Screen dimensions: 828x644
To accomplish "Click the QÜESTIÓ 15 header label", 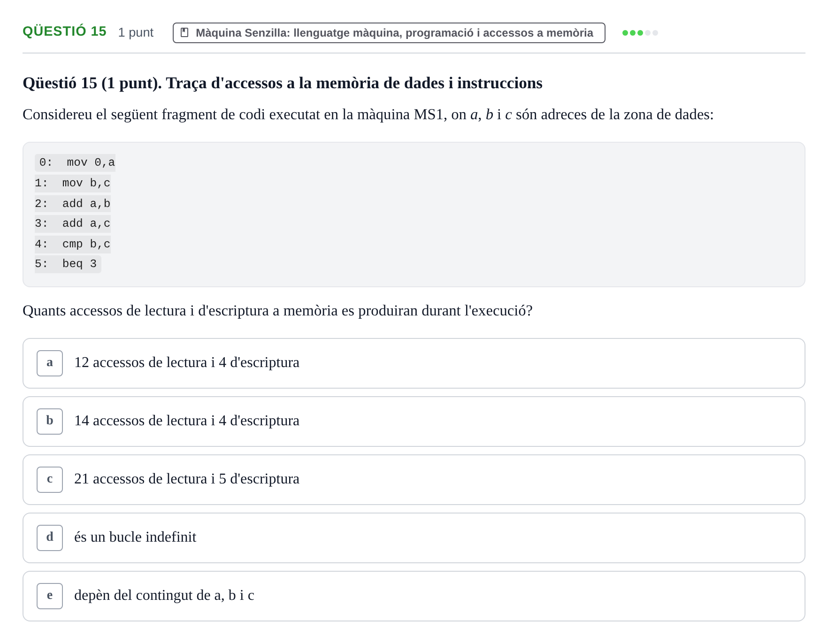I will click(65, 31).
